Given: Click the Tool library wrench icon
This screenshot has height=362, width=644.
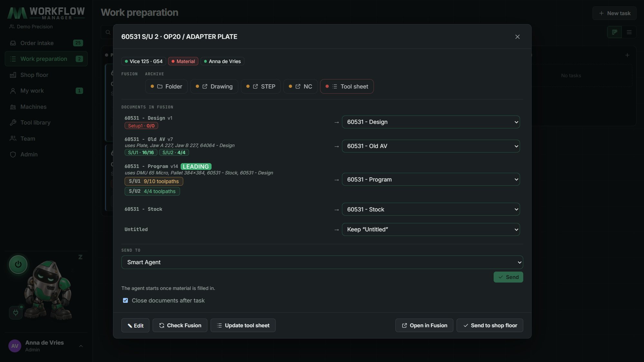Looking at the screenshot, I should (13, 123).
